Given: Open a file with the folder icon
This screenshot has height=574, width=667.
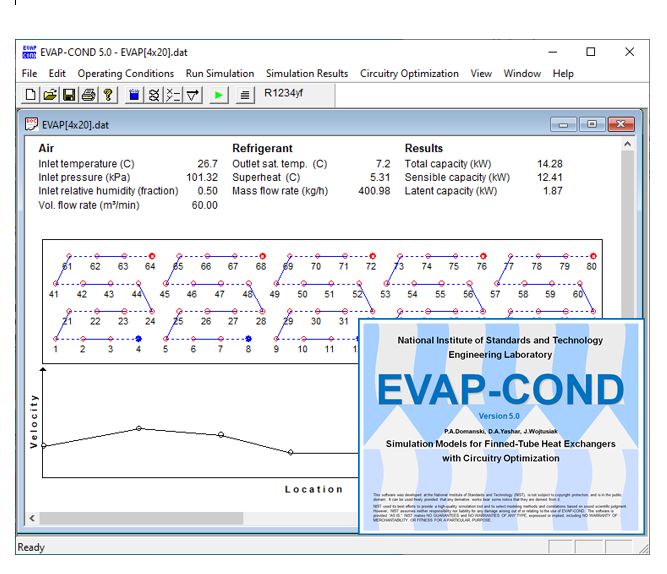Looking at the screenshot, I should pos(50,95).
